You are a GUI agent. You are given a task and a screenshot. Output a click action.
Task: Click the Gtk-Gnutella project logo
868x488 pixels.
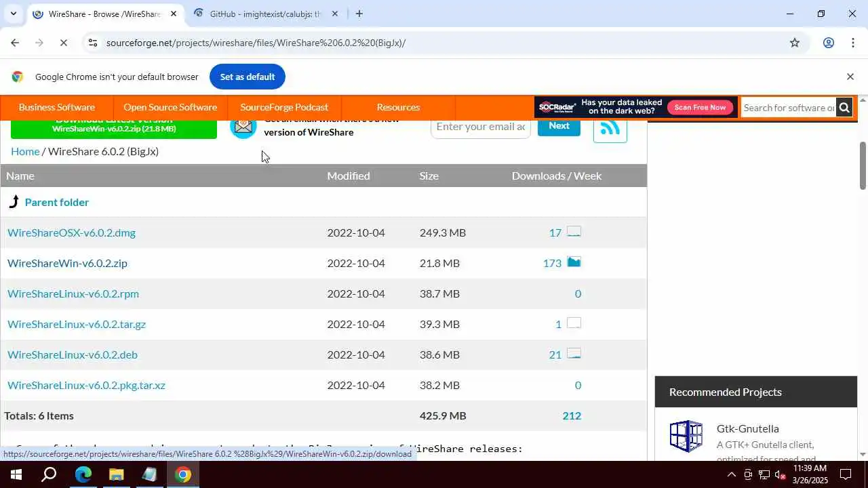pyautogui.click(x=686, y=436)
